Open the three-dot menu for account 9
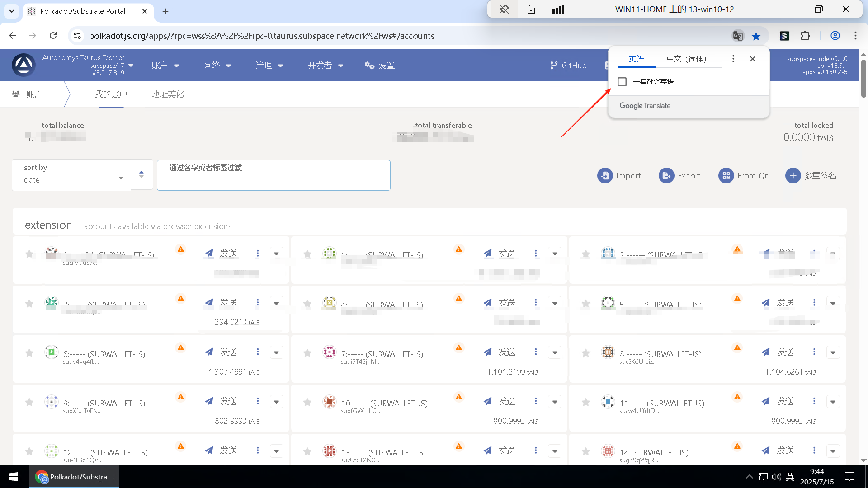 point(258,401)
